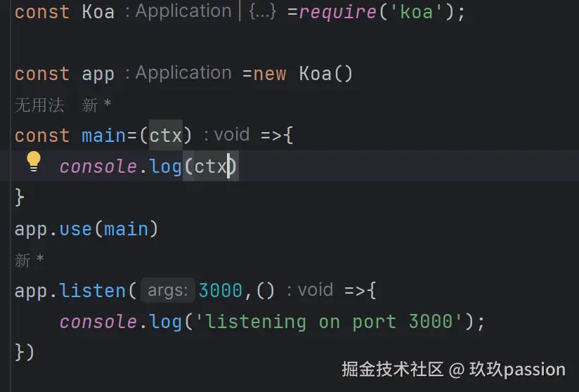Click the void hint in the listen callback

click(315, 290)
